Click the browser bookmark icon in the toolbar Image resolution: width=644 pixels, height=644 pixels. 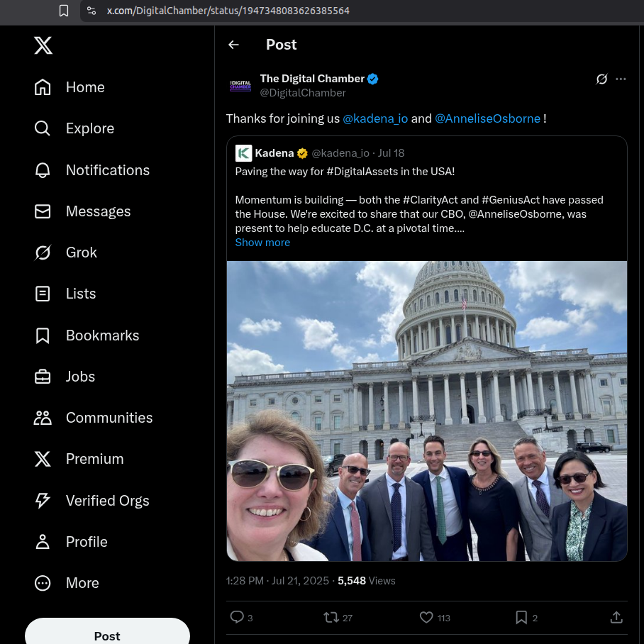64,11
